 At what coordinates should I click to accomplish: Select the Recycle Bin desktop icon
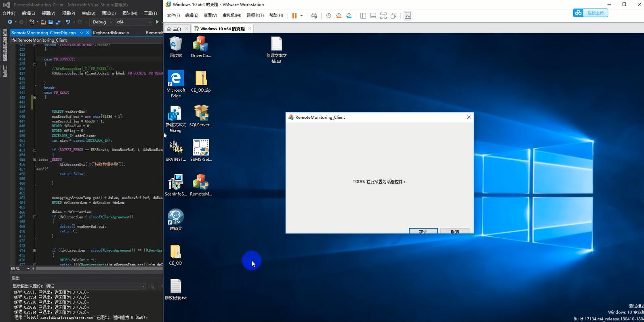tap(176, 47)
